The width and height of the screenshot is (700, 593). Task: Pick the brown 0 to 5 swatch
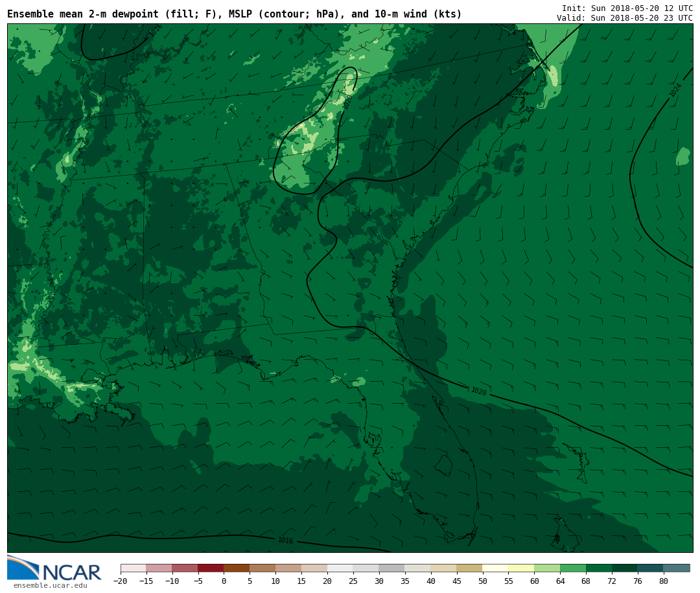(x=237, y=568)
